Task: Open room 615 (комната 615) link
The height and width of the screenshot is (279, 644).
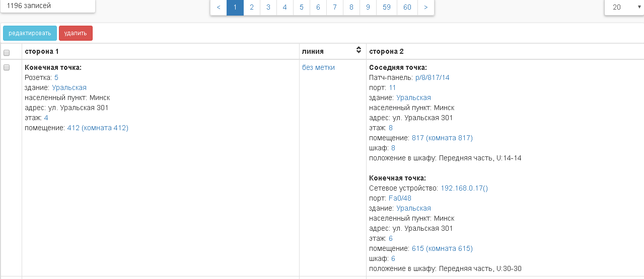Action: pos(442,249)
